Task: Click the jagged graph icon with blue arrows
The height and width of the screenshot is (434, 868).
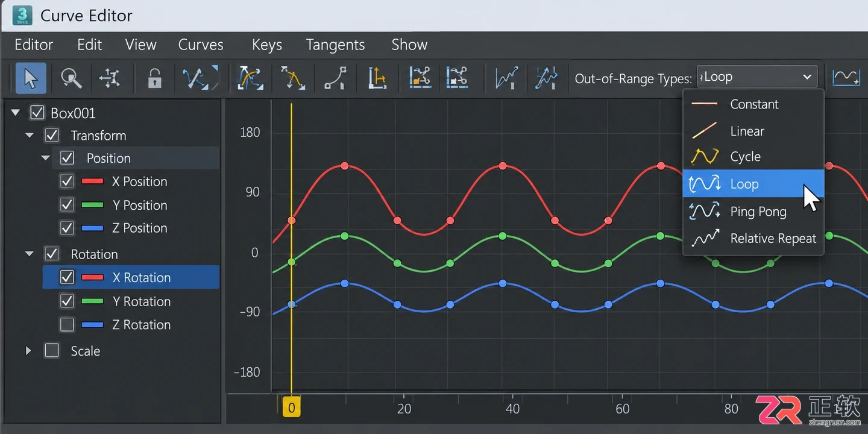Action: click(x=546, y=78)
